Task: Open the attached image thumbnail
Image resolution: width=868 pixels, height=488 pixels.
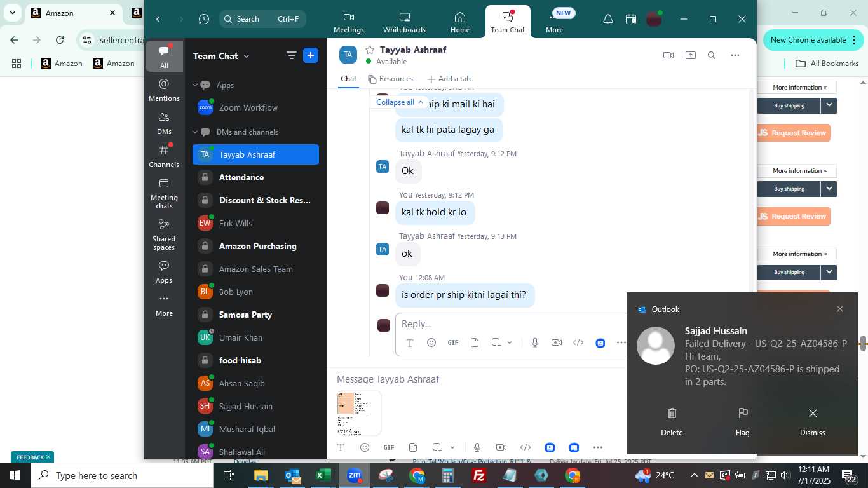Action: point(359,412)
